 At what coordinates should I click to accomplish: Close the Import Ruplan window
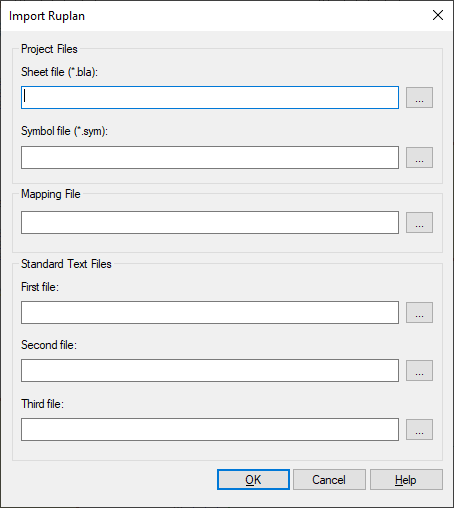[438, 15]
